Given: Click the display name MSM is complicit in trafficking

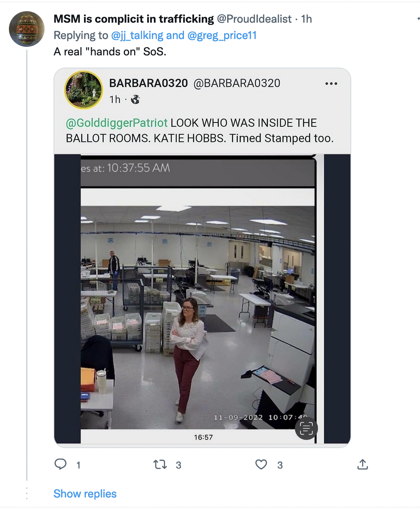Looking at the screenshot, I should [x=134, y=19].
